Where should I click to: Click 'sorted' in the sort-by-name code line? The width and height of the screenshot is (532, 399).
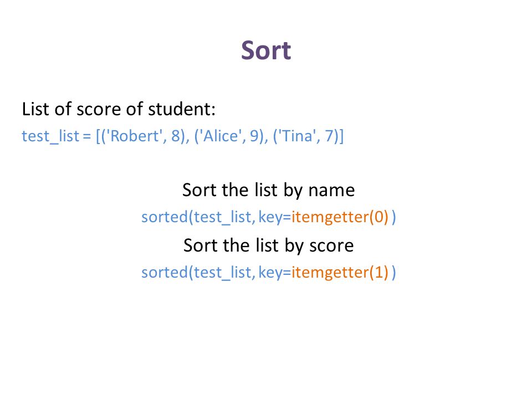point(165,217)
